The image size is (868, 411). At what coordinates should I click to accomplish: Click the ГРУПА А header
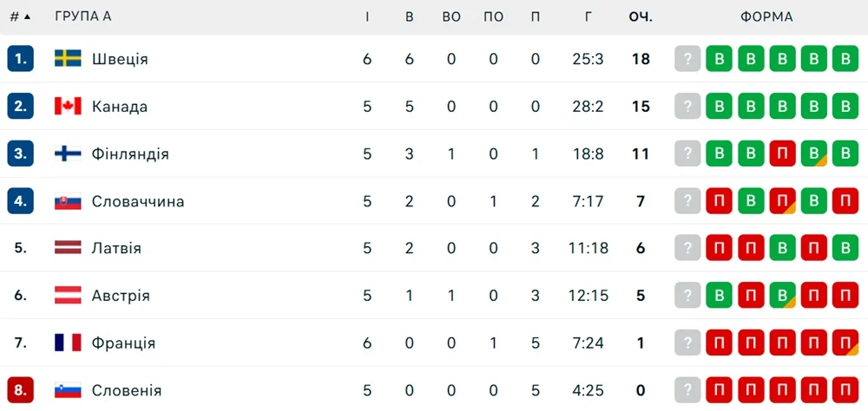pos(82,16)
